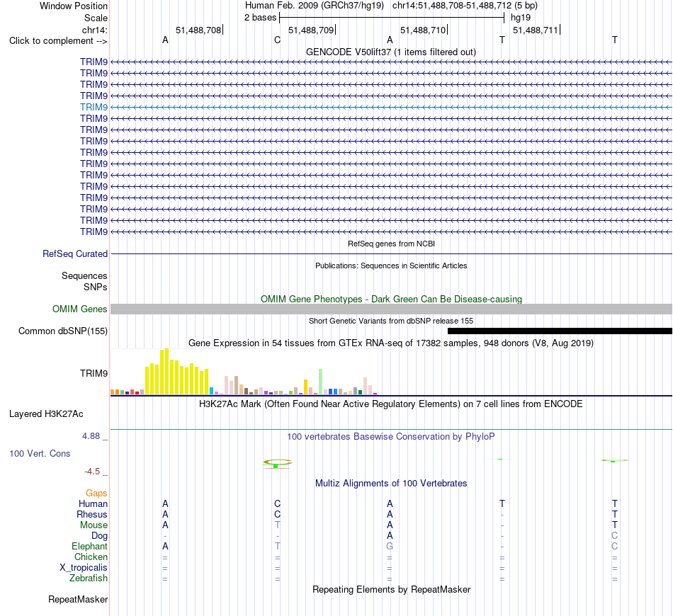Click the Gaps label in Multiz track
Screen dimensions: 673x616
96,494
